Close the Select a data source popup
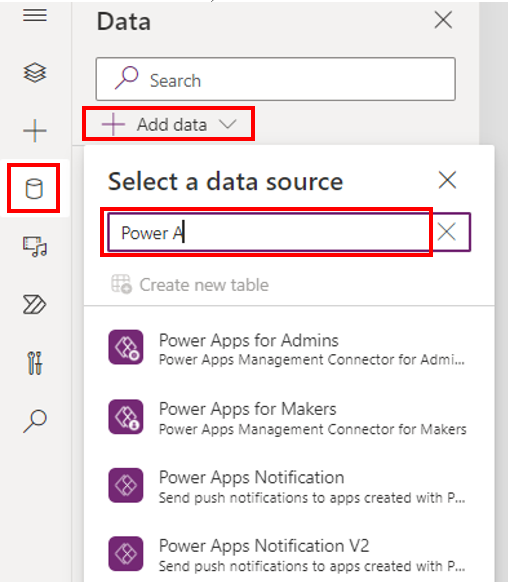 [x=447, y=180]
